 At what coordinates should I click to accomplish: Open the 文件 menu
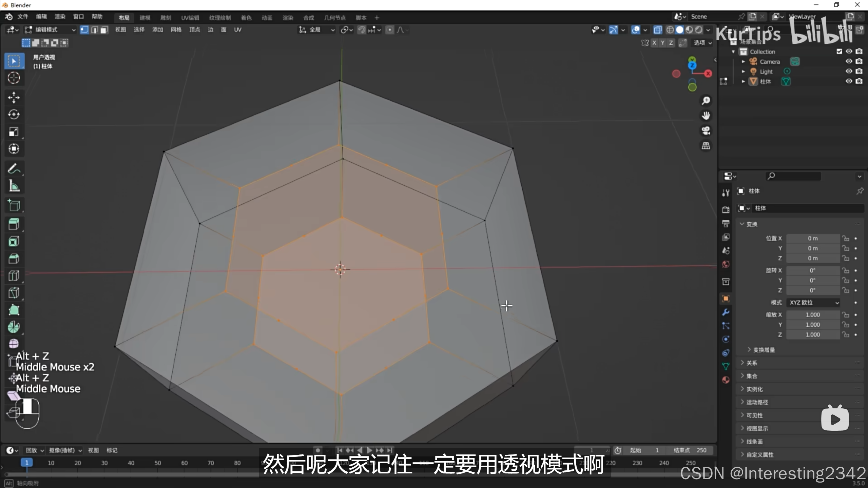[x=23, y=17]
